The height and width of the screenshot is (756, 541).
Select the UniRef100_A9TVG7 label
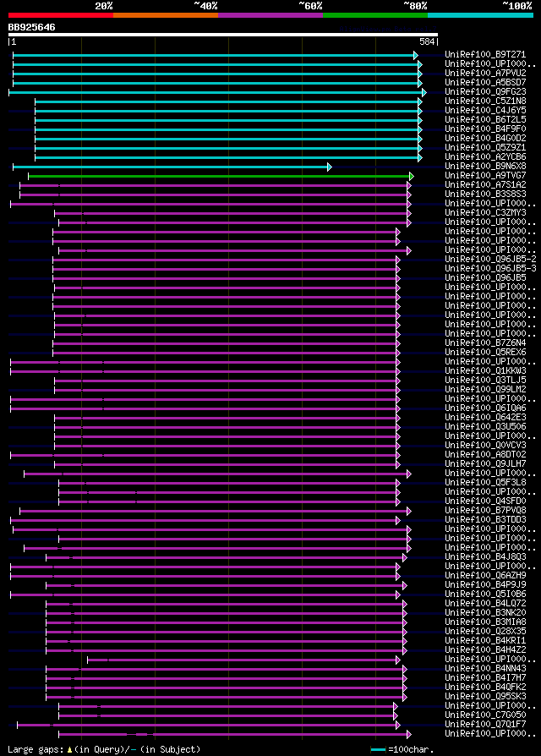(x=485, y=176)
